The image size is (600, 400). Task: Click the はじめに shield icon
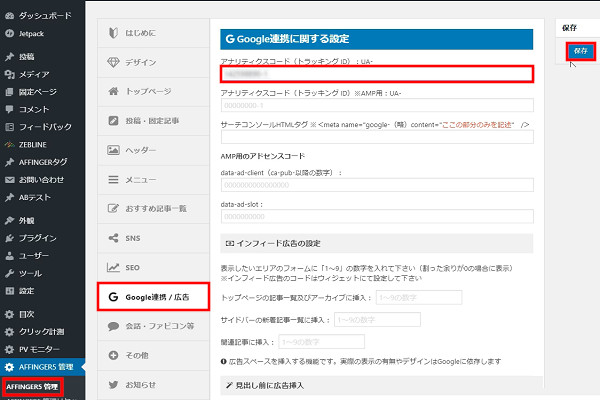(113, 33)
